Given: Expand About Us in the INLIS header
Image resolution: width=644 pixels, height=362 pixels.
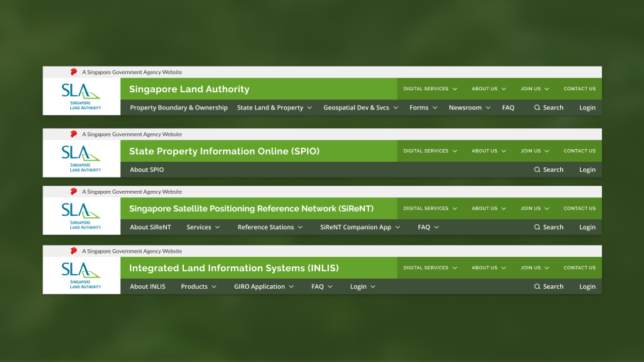Looking at the screenshot, I should click(x=489, y=268).
